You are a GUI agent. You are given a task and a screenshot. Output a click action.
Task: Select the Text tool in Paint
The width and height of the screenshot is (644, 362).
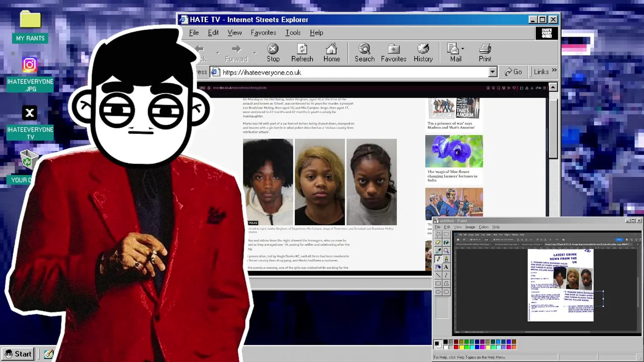coord(446,267)
